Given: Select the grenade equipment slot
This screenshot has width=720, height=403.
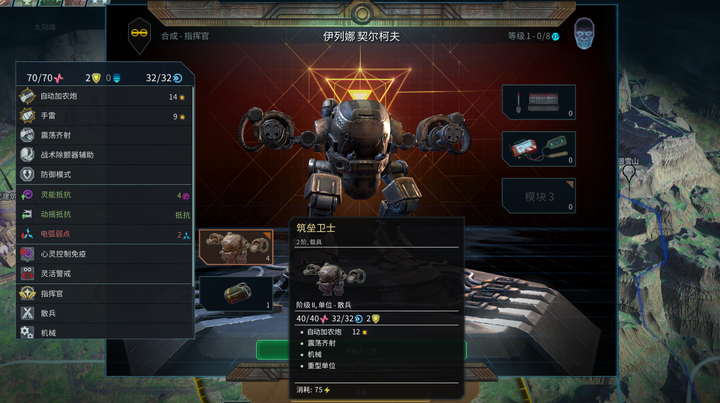Looking at the screenshot, I should [x=236, y=294].
